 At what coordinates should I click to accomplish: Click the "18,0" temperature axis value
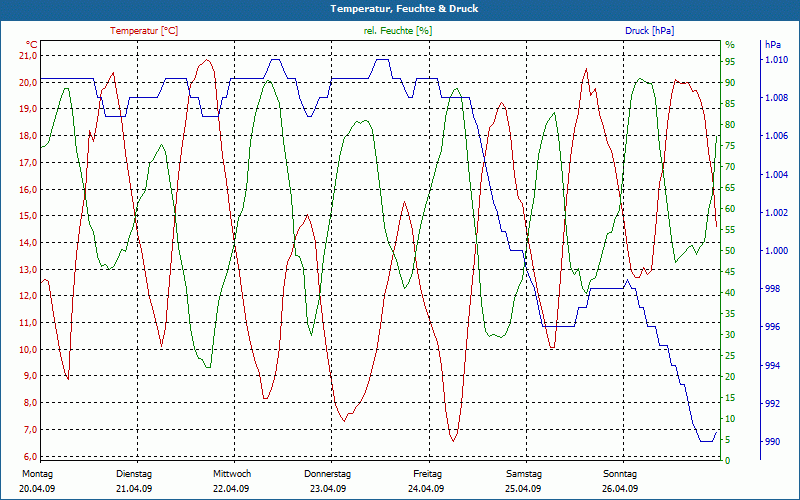29,136
